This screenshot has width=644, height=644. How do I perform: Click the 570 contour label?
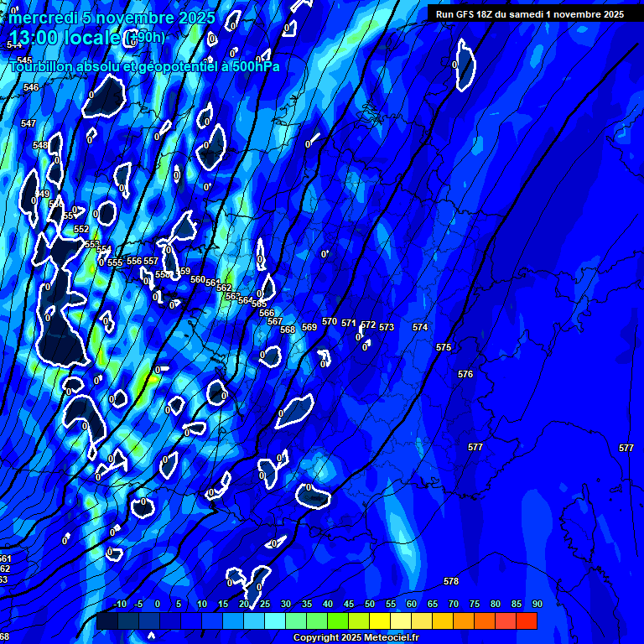(330, 321)
